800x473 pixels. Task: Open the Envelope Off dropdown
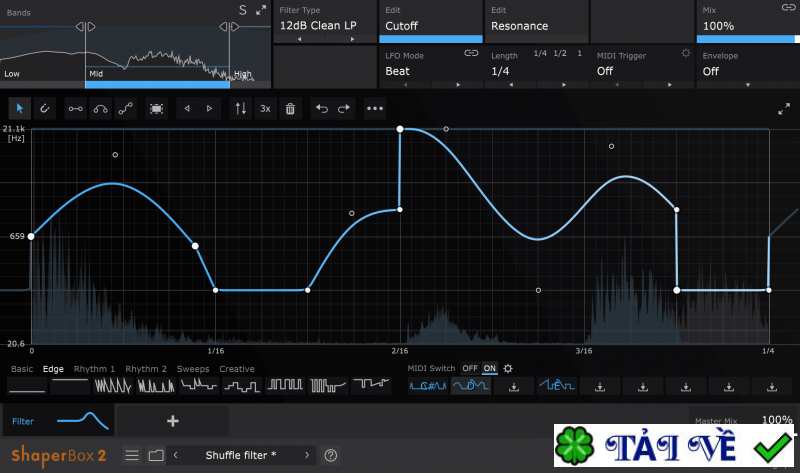(x=746, y=71)
